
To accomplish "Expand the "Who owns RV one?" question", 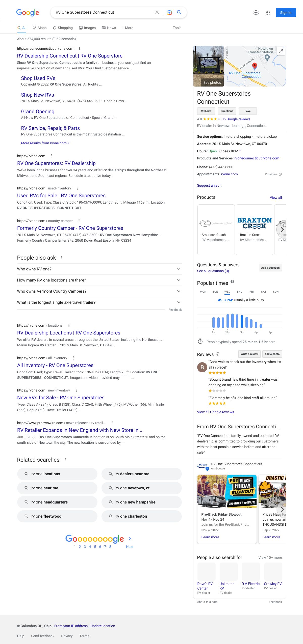I will click(179, 269).
